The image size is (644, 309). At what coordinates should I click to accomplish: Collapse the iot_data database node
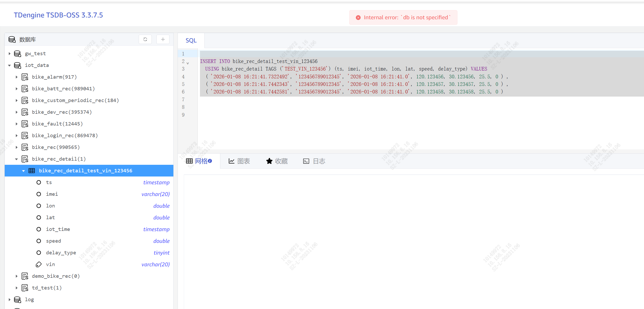(x=10, y=65)
